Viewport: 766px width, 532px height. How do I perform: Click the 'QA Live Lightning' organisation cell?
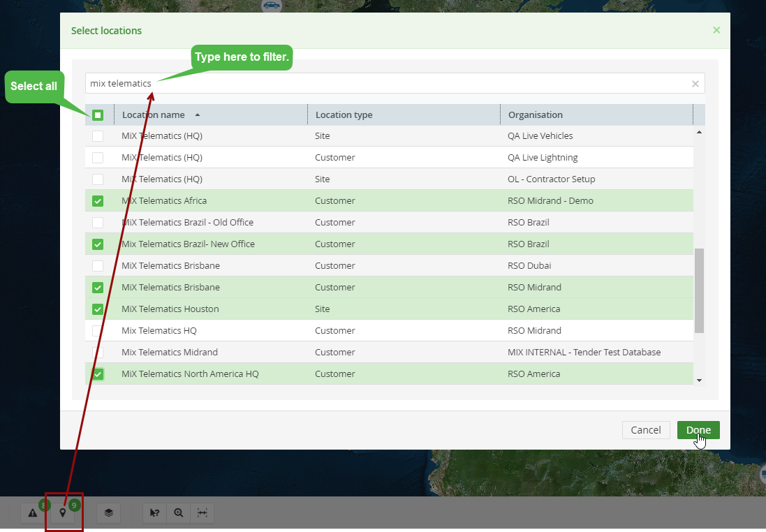click(543, 157)
